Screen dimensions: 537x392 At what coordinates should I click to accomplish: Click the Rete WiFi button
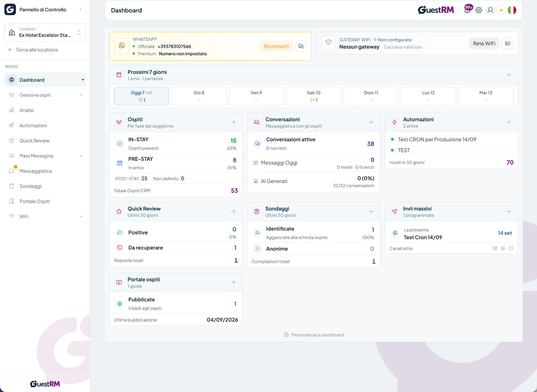point(484,43)
